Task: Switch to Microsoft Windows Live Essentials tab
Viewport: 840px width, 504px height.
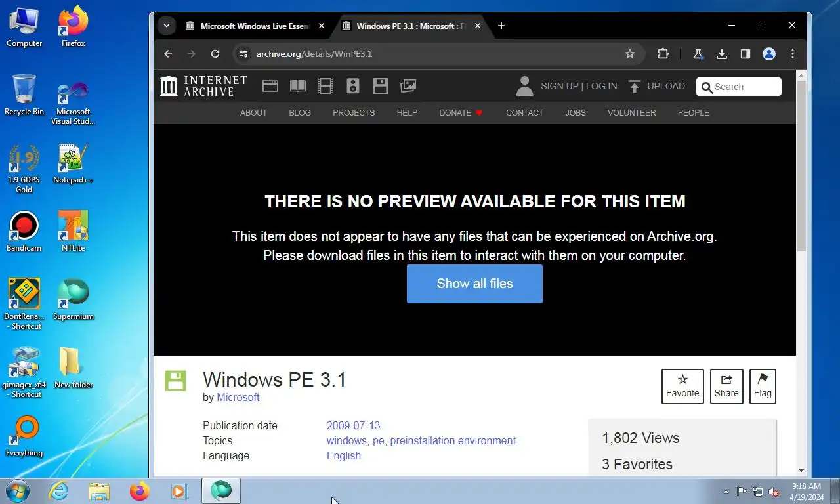Action: (x=255, y=26)
